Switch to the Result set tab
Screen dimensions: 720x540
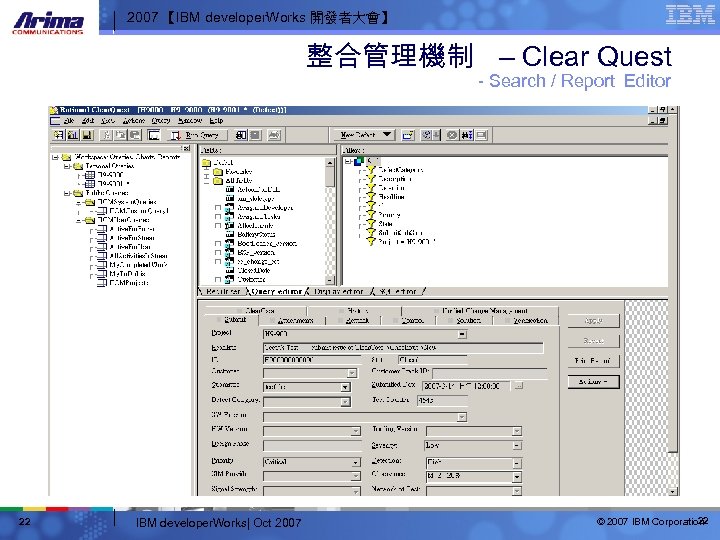click(223, 292)
